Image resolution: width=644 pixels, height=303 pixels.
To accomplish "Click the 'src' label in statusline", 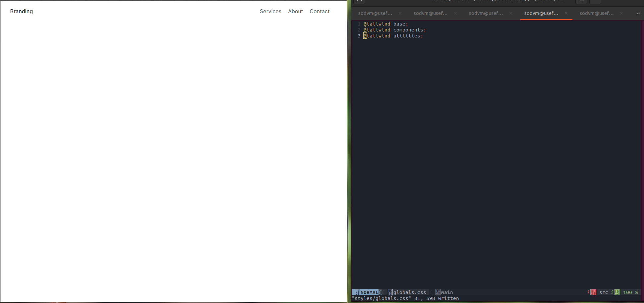I will (604, 292).
